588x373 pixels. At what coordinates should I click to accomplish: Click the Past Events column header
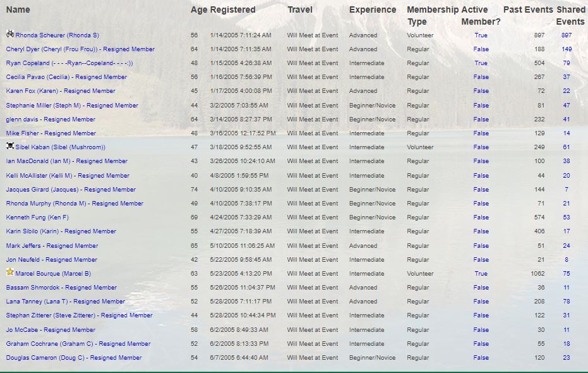[528, 9]
